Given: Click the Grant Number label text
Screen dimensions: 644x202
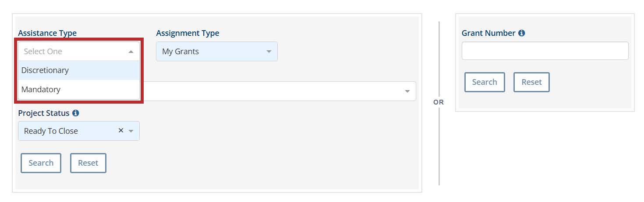Looking at the screenshot, I should click(488, 33).
